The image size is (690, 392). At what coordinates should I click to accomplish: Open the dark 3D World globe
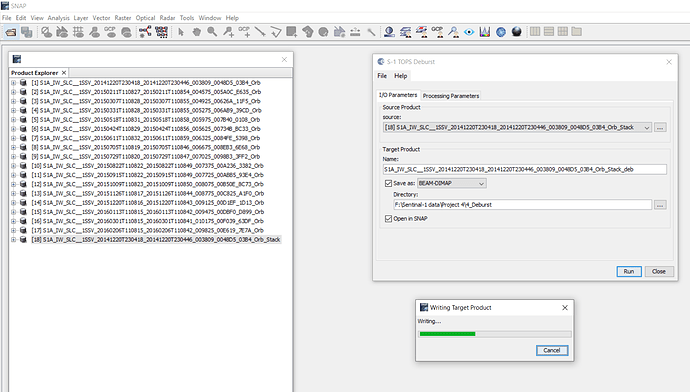517,32
